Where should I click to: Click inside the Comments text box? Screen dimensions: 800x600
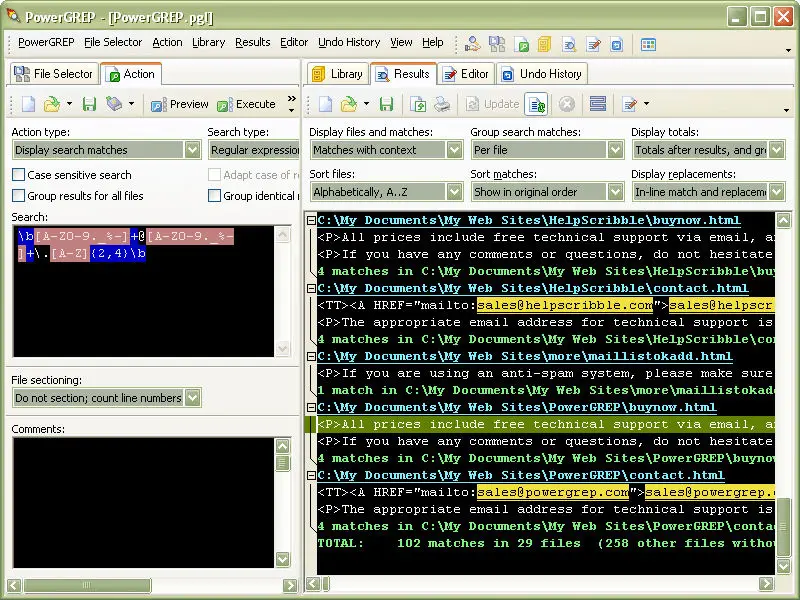pyautogui.click(x=144, y=503)
